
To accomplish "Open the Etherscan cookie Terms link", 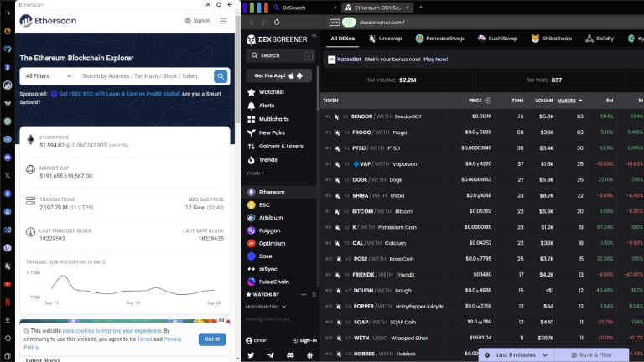I will click(x=144, y=339).
